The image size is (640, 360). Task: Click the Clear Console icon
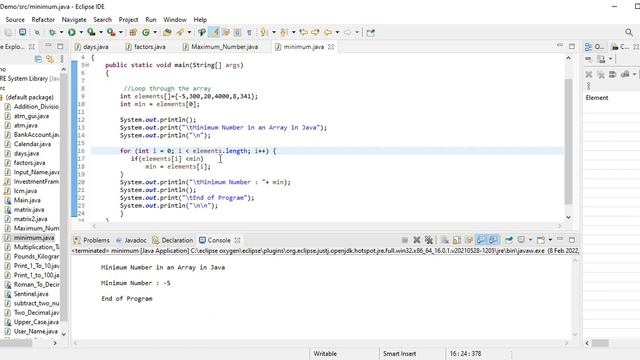click(x=444, y=240)
